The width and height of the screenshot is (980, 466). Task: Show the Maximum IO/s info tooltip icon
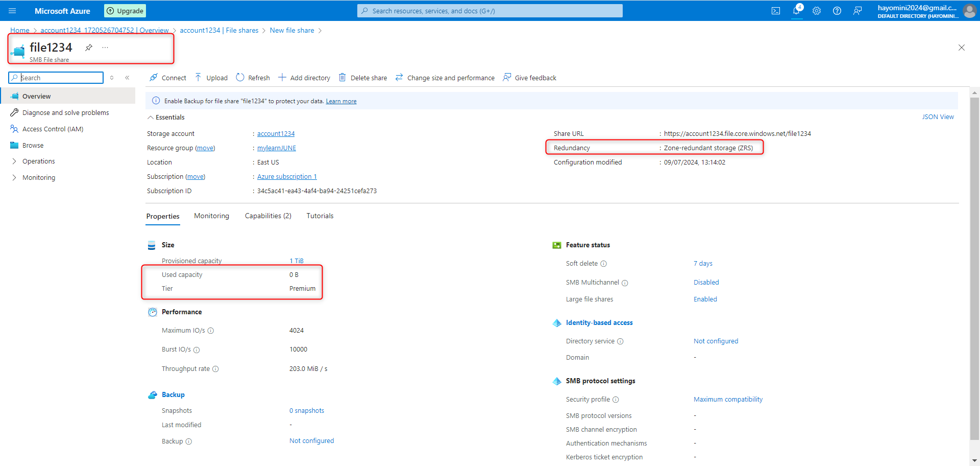pos(211,331)
